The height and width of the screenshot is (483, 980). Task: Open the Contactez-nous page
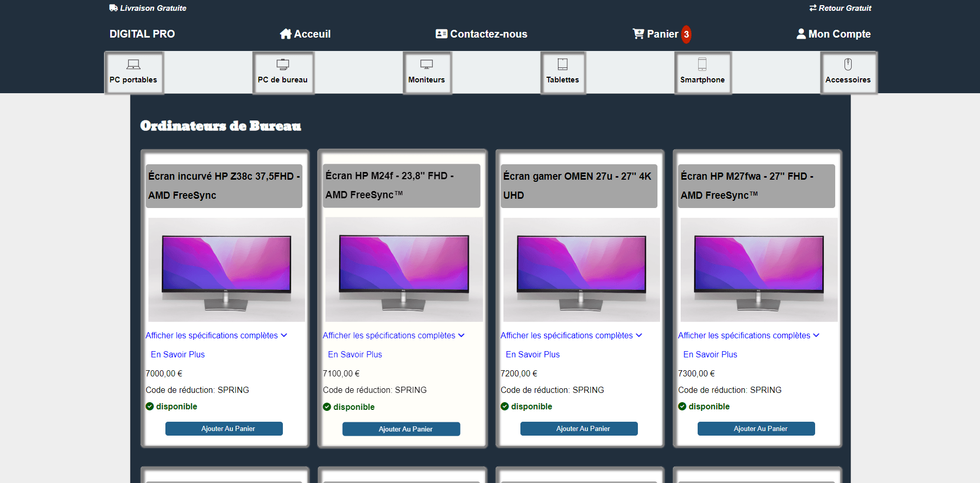[482, 34]
